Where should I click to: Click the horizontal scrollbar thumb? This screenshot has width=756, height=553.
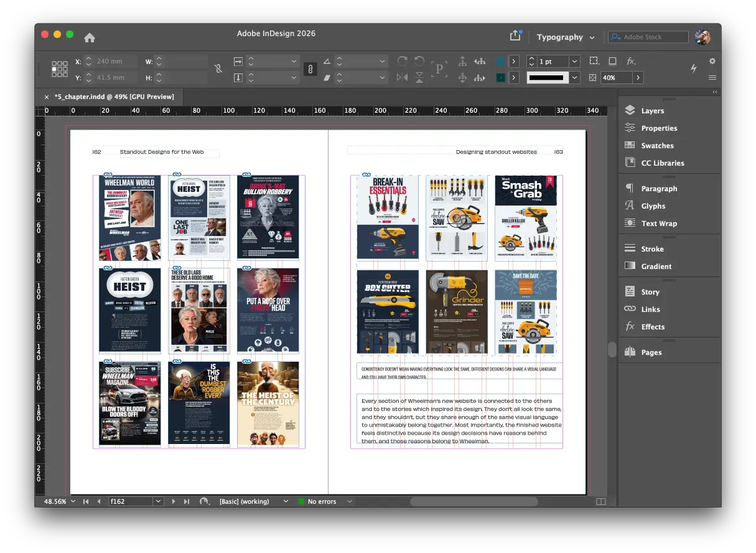[x=474, y=501]
